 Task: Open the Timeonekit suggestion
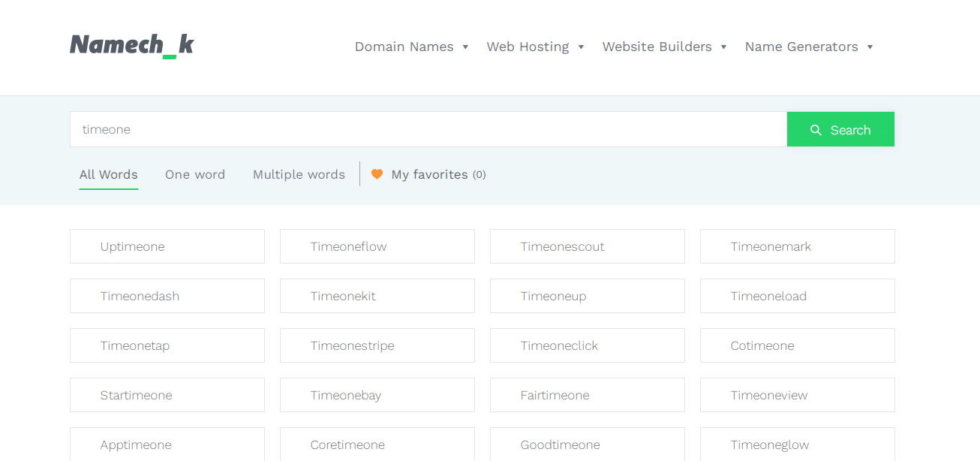(377, 296)
